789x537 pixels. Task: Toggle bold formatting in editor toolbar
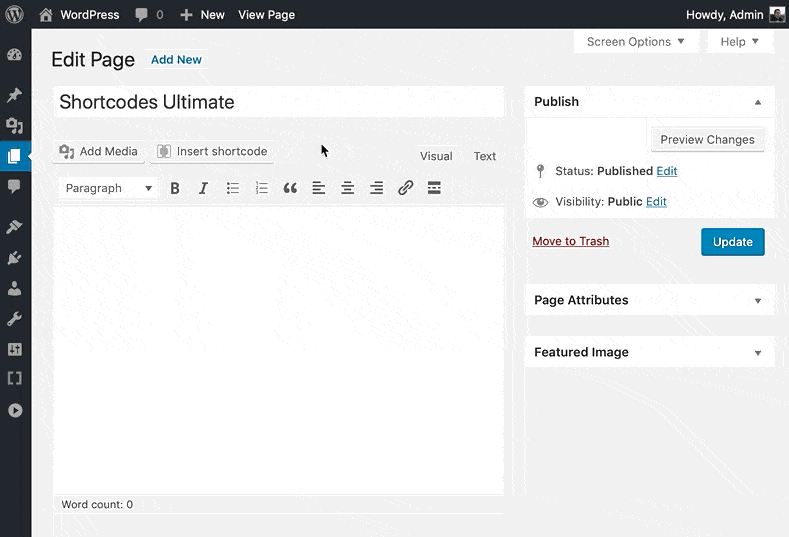point(175,188)
